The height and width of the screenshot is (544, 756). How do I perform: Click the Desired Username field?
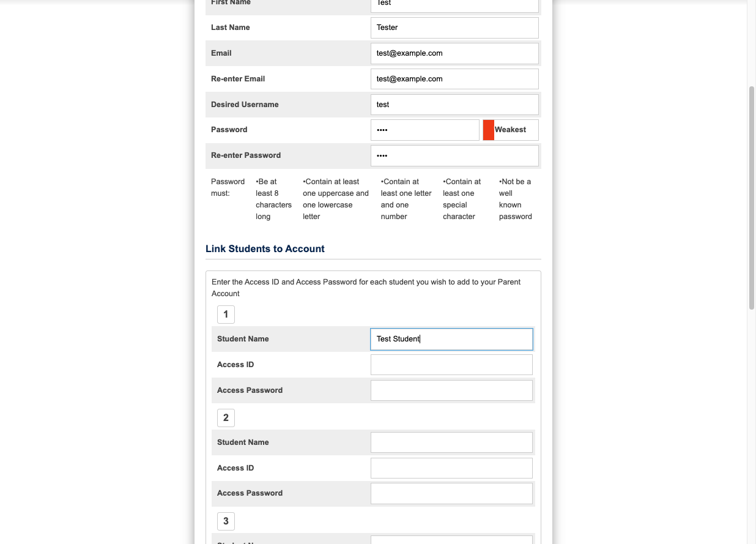pos(454,105)
